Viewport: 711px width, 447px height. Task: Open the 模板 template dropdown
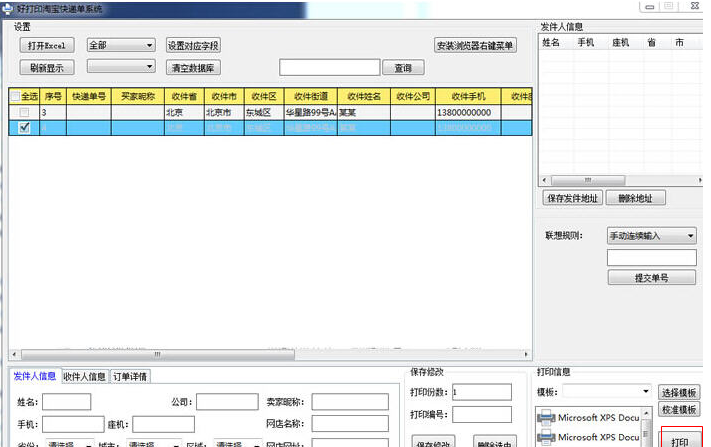coord(606,391)
